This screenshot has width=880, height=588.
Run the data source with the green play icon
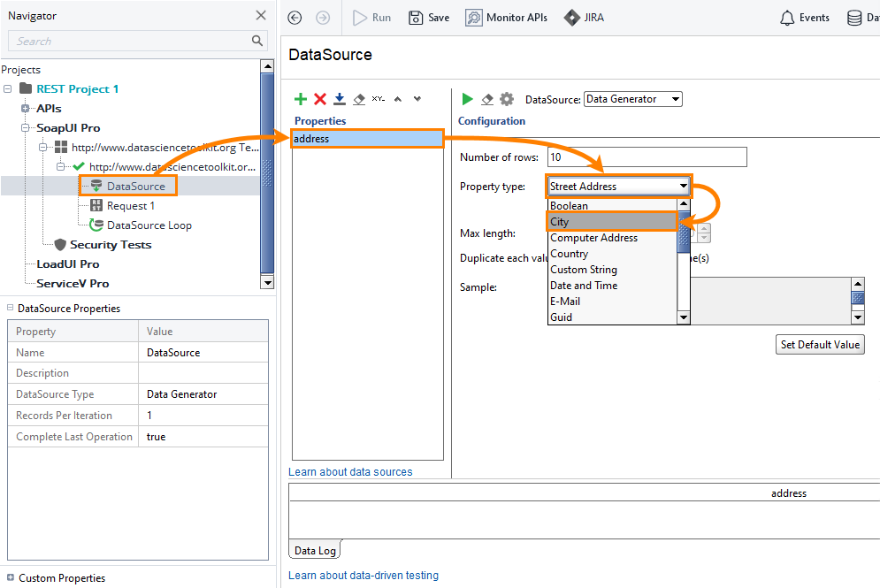tap(467, 99)
